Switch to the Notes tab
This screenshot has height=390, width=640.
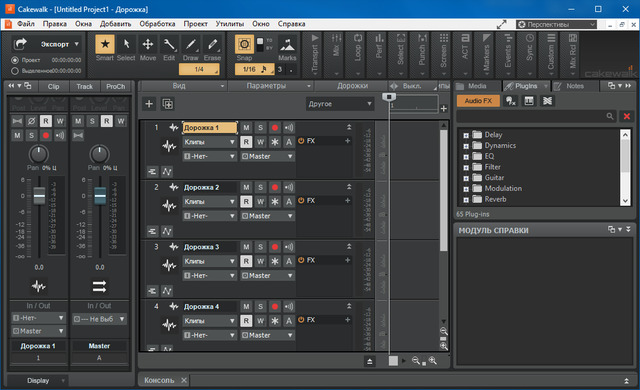[575, 86]
